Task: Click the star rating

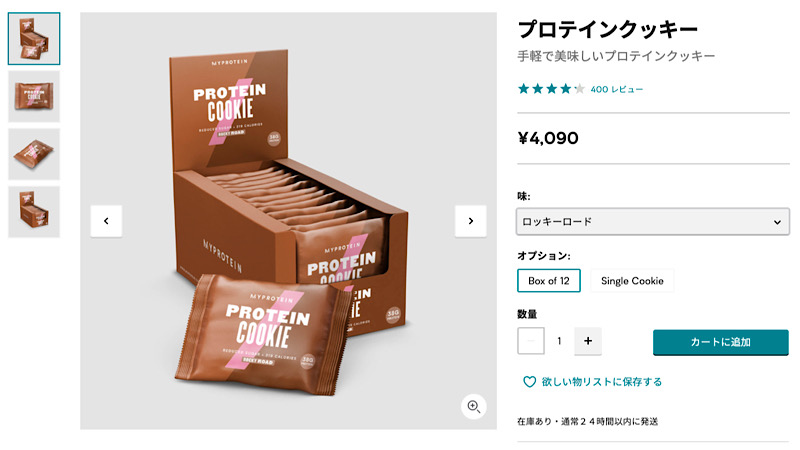Action: 551,89
